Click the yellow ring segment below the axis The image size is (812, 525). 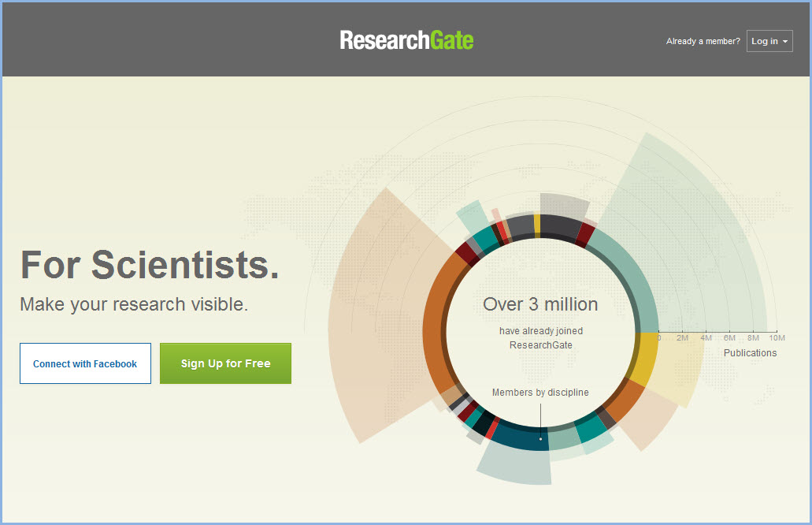644,359
